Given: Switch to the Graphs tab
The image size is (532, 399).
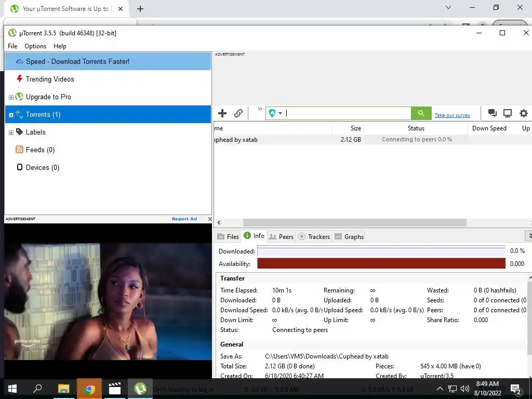Looking at the screenshot, I should (x=349, y=236).
